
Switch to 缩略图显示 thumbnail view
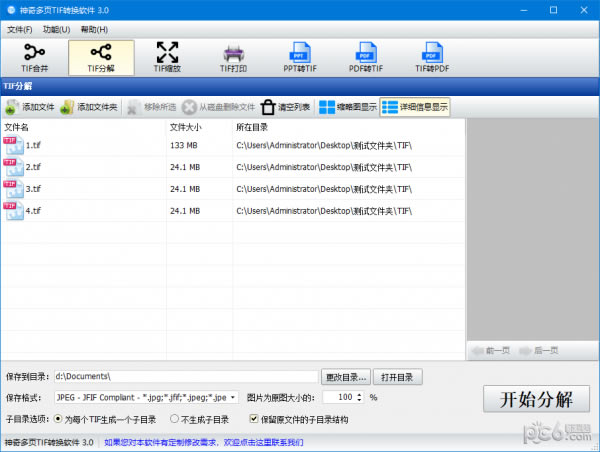[x=348, y=107]
